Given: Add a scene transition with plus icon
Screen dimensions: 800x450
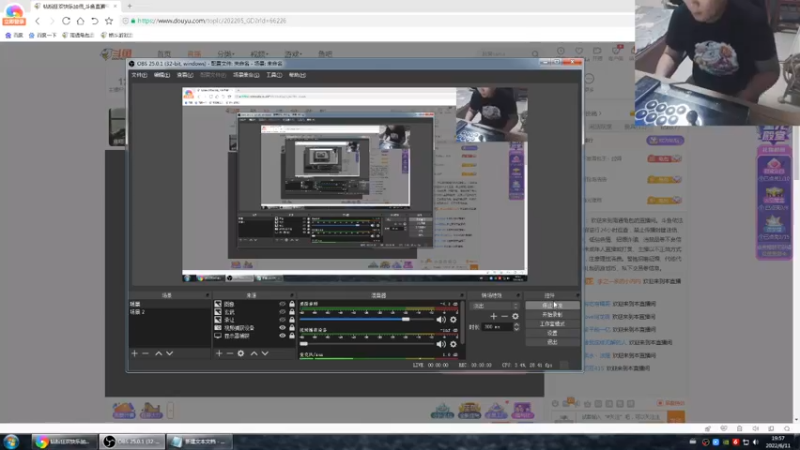Looking at the screenshot, I should point(493,316).
